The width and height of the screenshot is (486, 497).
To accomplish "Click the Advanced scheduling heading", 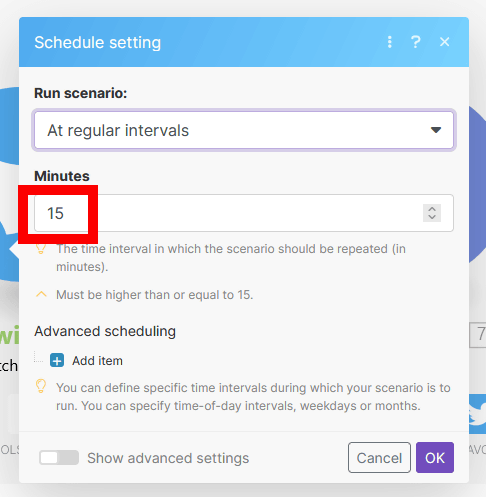I will click(105, 331).
